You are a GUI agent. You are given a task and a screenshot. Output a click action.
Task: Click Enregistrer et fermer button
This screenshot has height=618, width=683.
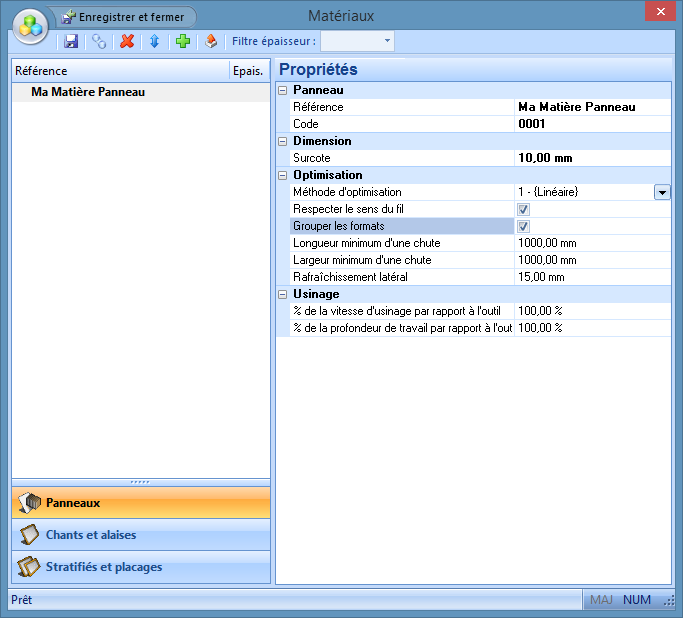coord(124,17)
